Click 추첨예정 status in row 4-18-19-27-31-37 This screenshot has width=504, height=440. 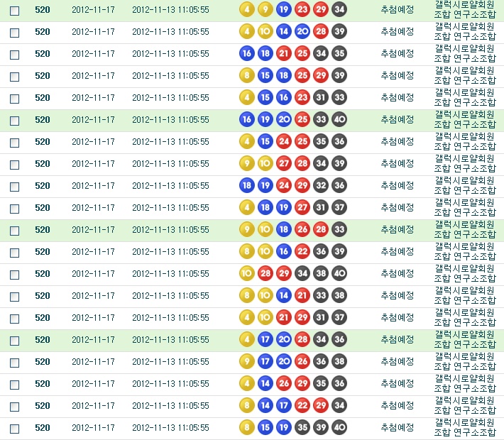397,207
